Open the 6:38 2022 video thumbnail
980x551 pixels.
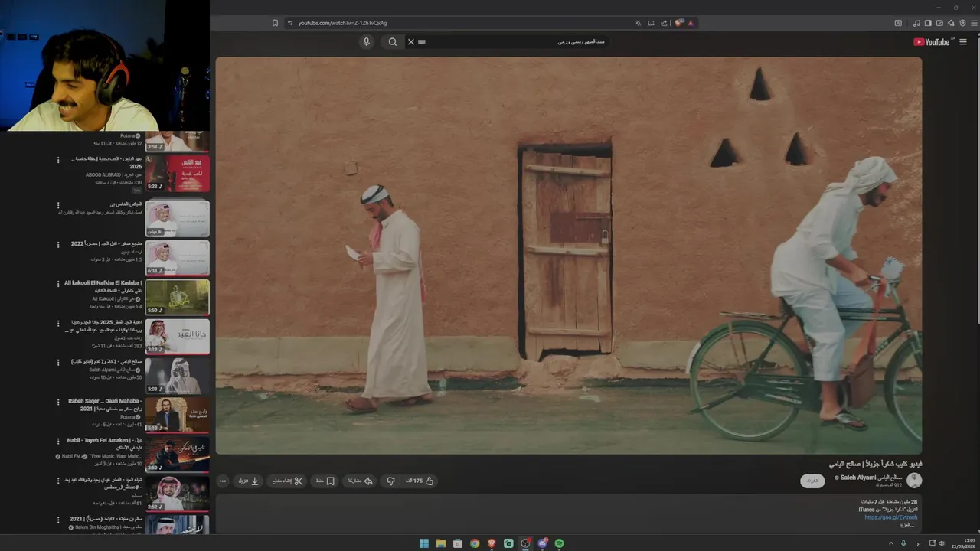pos(177,258)
